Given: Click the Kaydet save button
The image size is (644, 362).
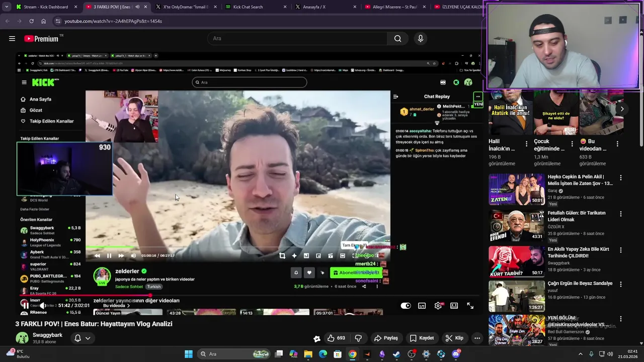Looking at the screenshot, I should (x=422, y=338).
